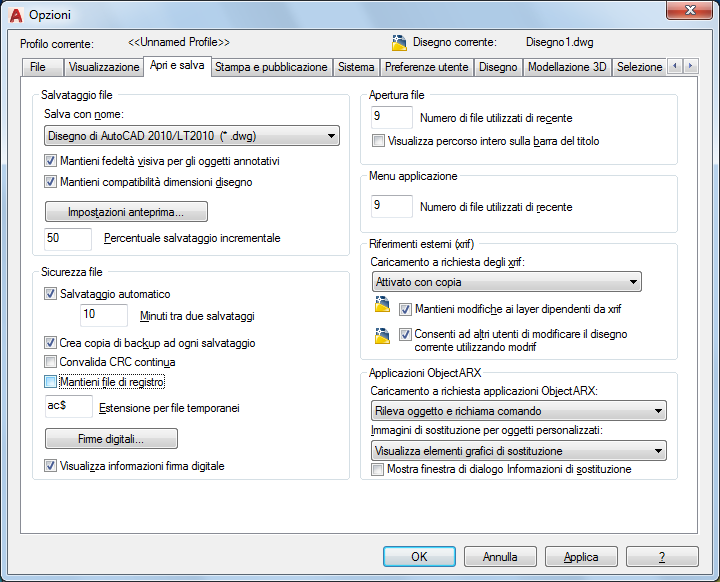
Task: Switch to the Disegno tab
Action: pos(498,67)
